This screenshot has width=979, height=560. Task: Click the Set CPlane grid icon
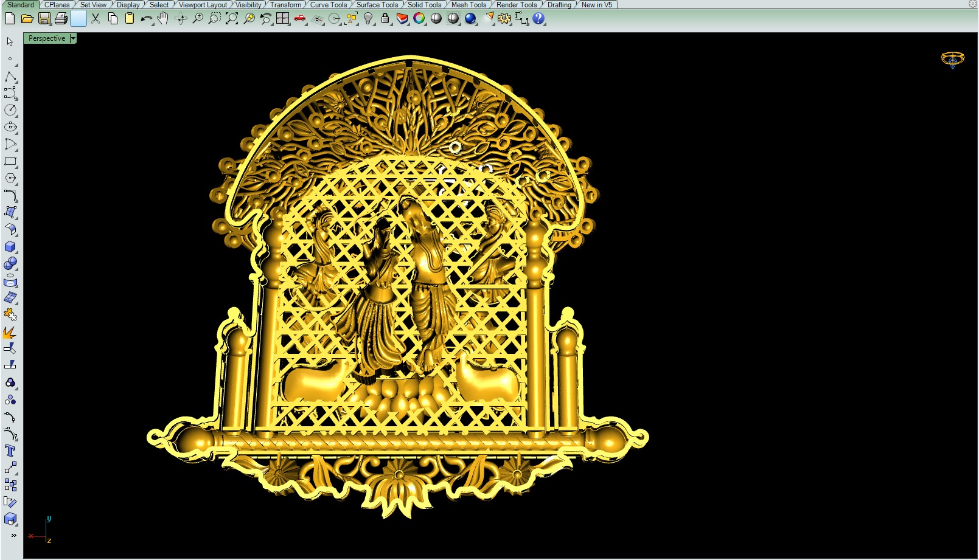[x=317, y=19]
